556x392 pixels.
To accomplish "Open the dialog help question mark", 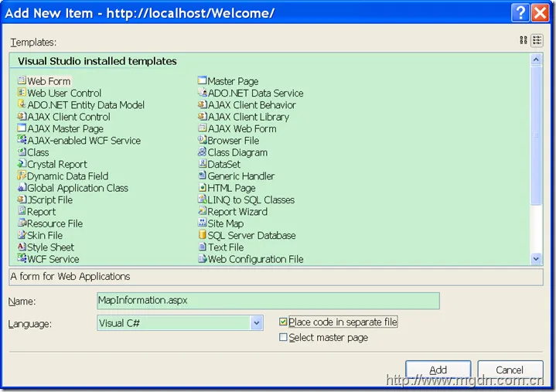I will 520,13.
